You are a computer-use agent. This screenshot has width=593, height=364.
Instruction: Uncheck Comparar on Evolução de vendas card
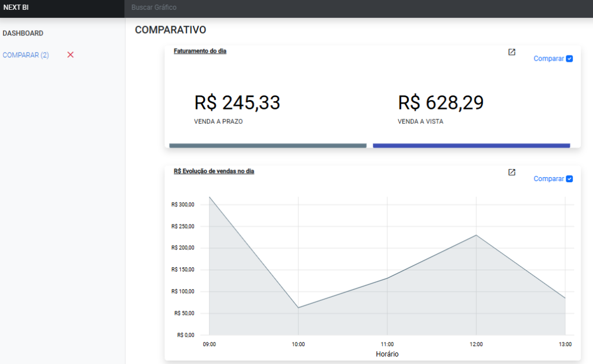(569, 179)
